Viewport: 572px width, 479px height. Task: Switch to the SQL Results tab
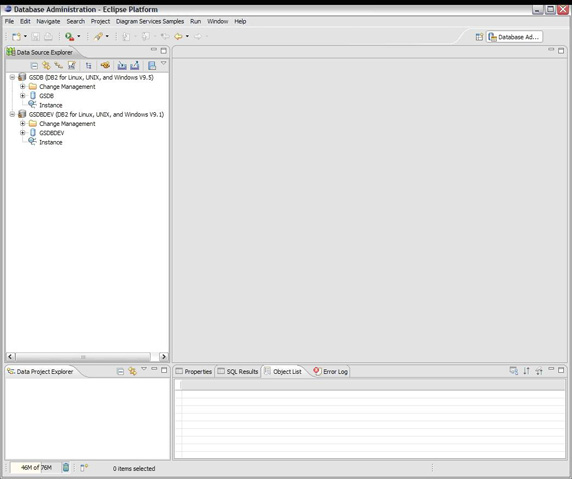click(238, 371)
